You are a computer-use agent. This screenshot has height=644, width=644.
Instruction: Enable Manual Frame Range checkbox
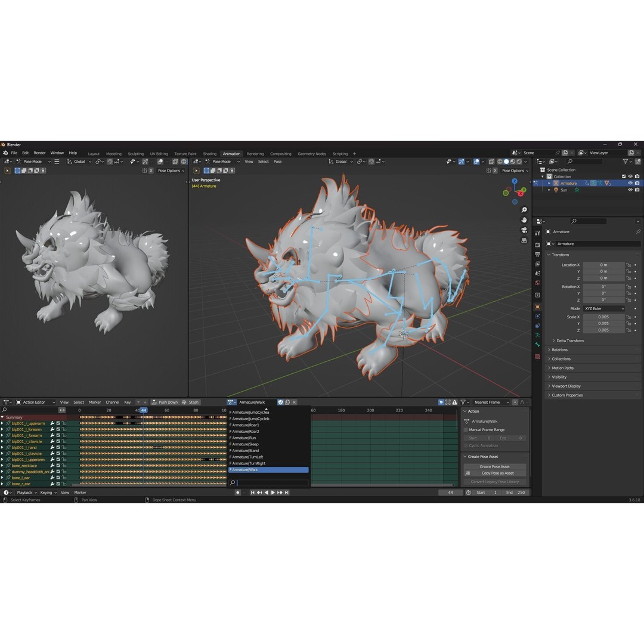(466, 430)
